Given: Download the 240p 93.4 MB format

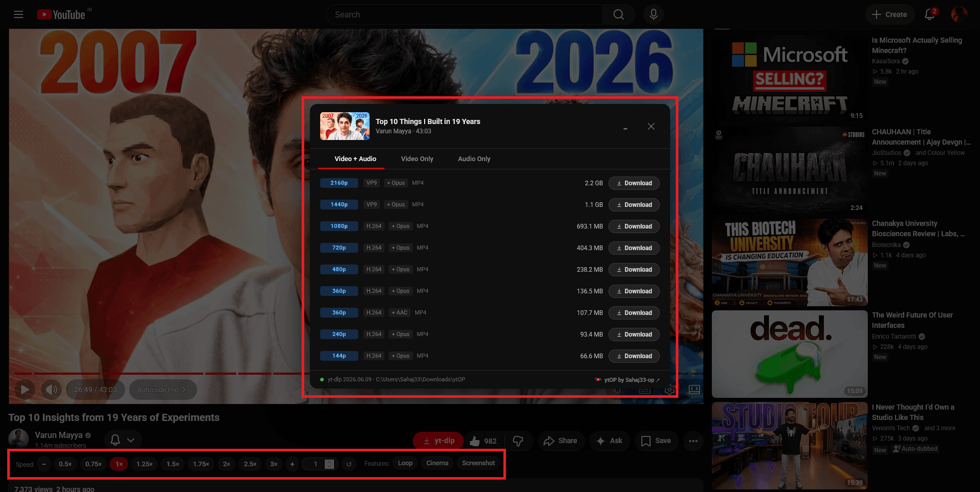Looking at the screenshot, I should [x=634, y=335].
